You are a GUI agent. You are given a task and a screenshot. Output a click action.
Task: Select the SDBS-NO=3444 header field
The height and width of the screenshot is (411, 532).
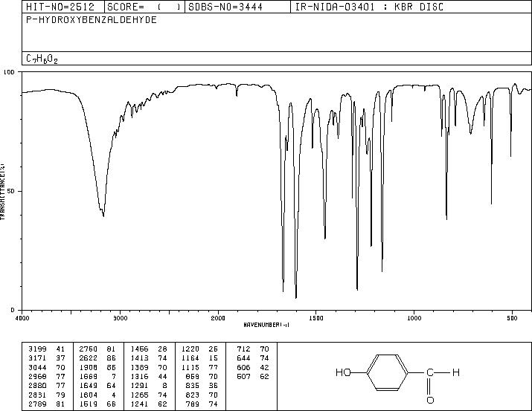(x=225, y=7)
